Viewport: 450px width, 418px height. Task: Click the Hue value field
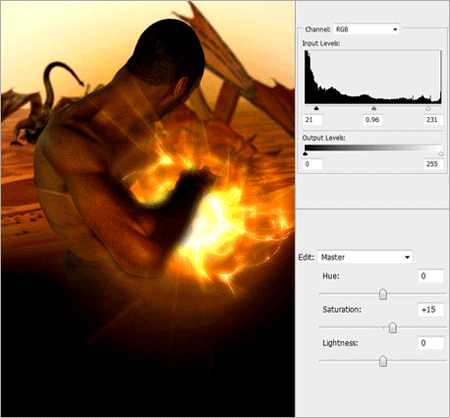(x=431, y=276)
